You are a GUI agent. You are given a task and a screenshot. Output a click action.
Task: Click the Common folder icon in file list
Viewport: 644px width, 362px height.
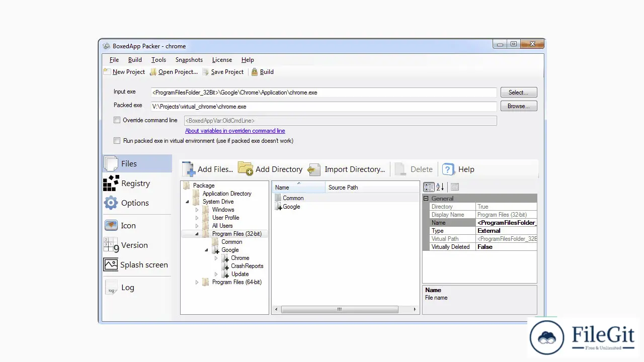coord(278,198)
